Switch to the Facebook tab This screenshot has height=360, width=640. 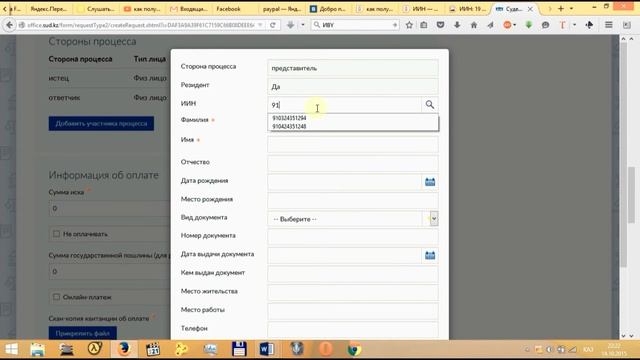pos(229,9)
